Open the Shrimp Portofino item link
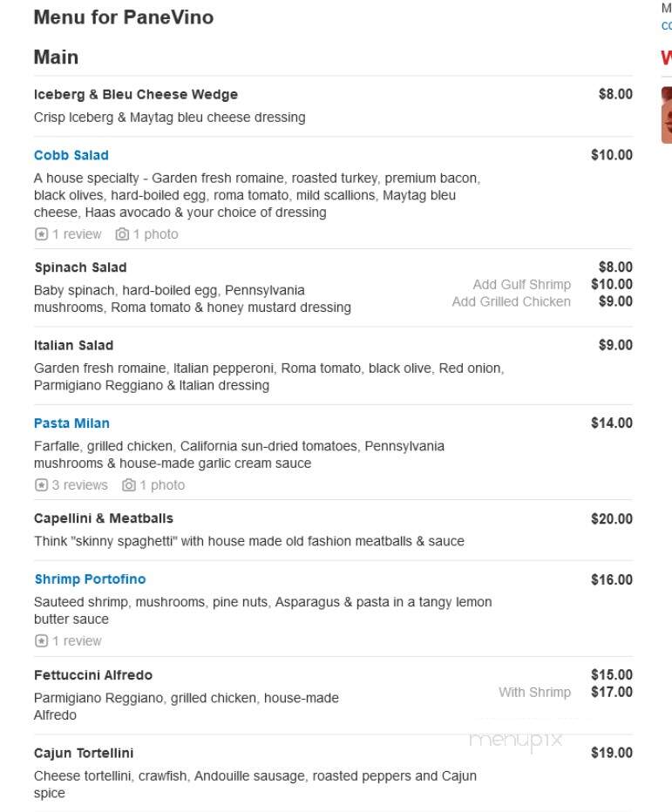The image size is (672, 812). pos(90,579)
